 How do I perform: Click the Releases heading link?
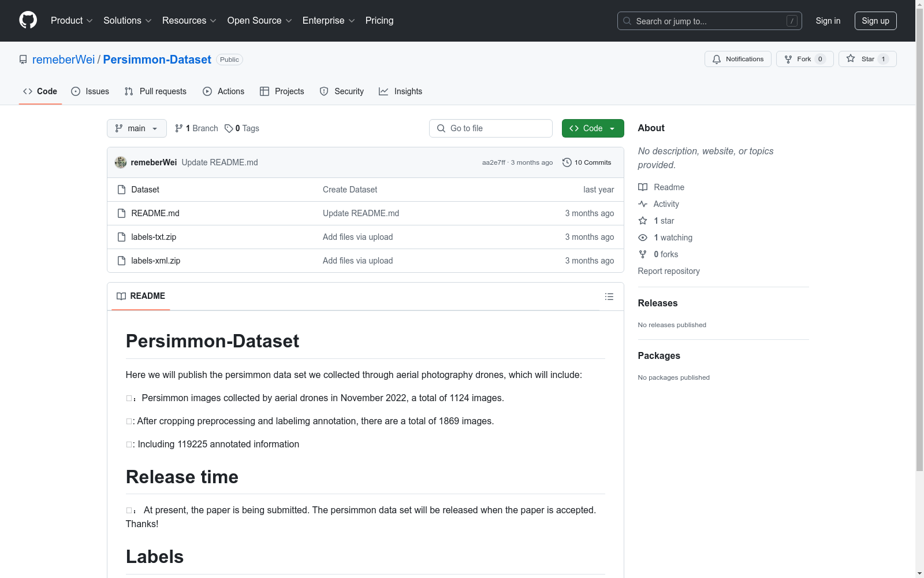658,303
